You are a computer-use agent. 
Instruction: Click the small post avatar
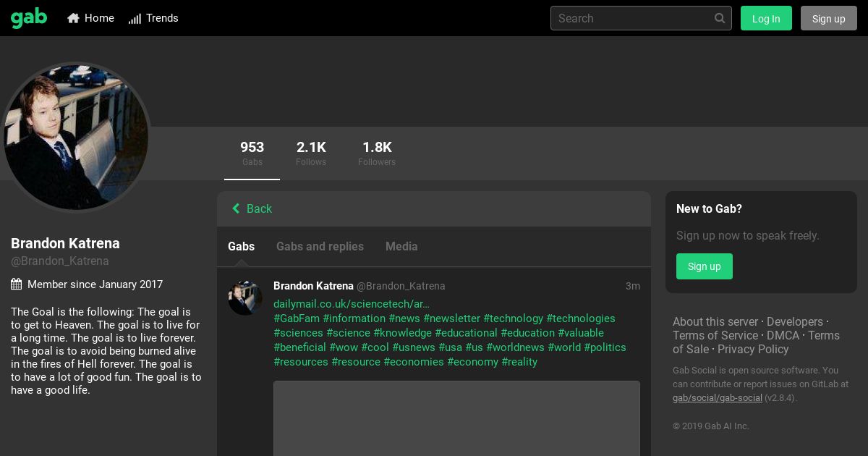click(x=245, y=297)
